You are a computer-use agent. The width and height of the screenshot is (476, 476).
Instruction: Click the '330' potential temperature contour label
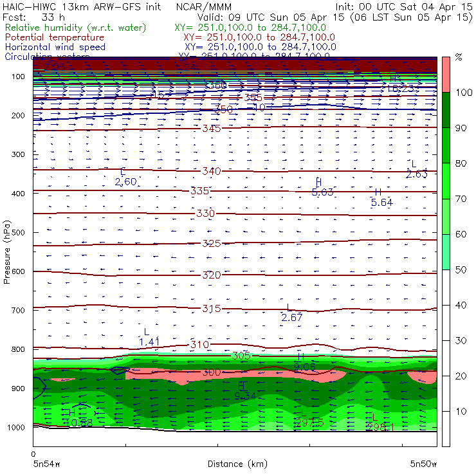(206, 214)
